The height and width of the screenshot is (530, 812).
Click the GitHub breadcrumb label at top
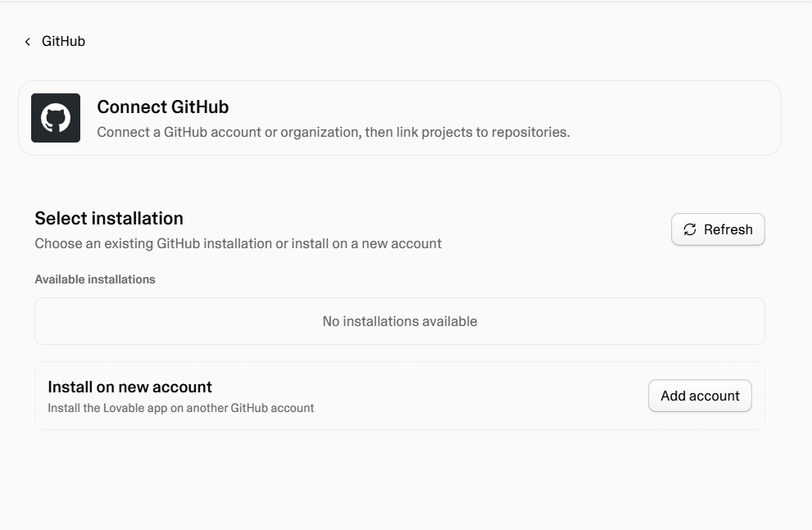pos(63,42)
